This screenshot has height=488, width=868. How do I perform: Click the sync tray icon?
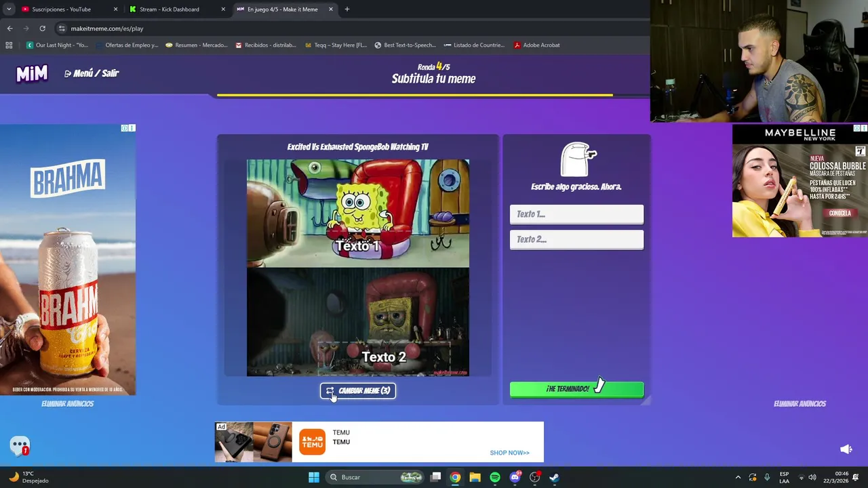(753, 477)
